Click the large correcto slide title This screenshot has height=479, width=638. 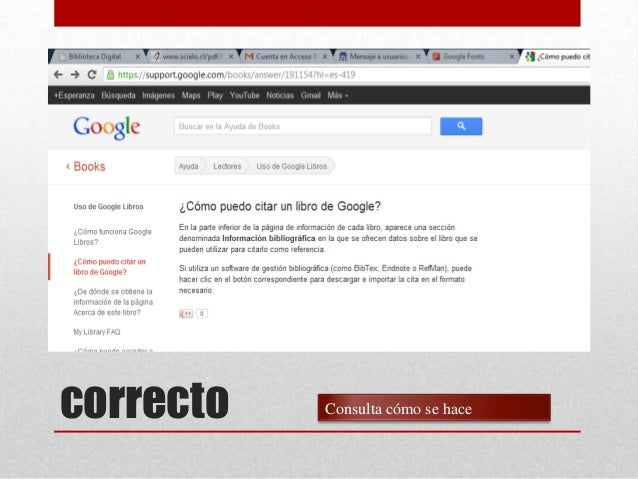[x=145, y=401]
